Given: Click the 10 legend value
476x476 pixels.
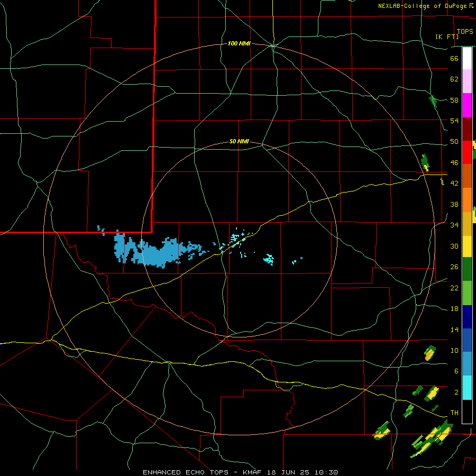Looking at the screenshot, I should (x=454, y=351).
